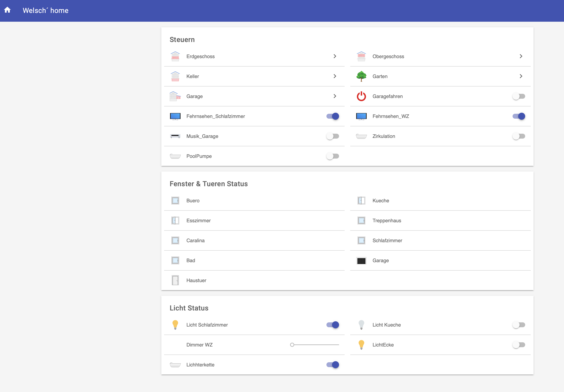Expand Erdgeschoss via its chevron arrow

point(335,57)
